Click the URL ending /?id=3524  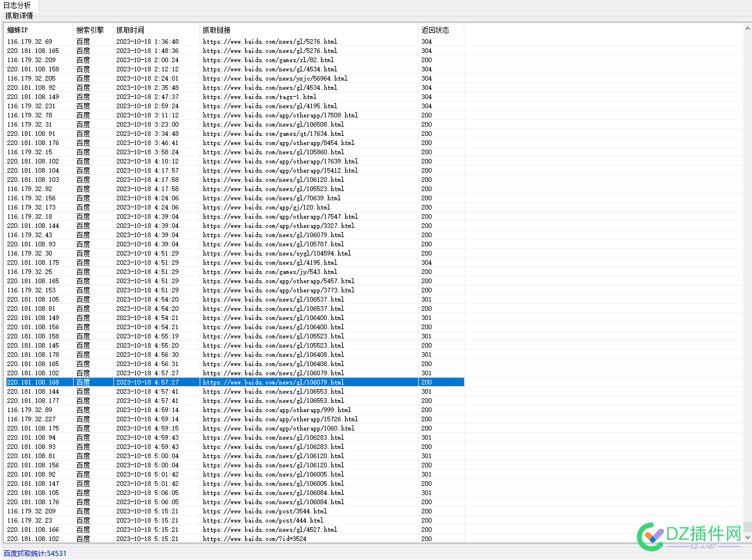254,539
